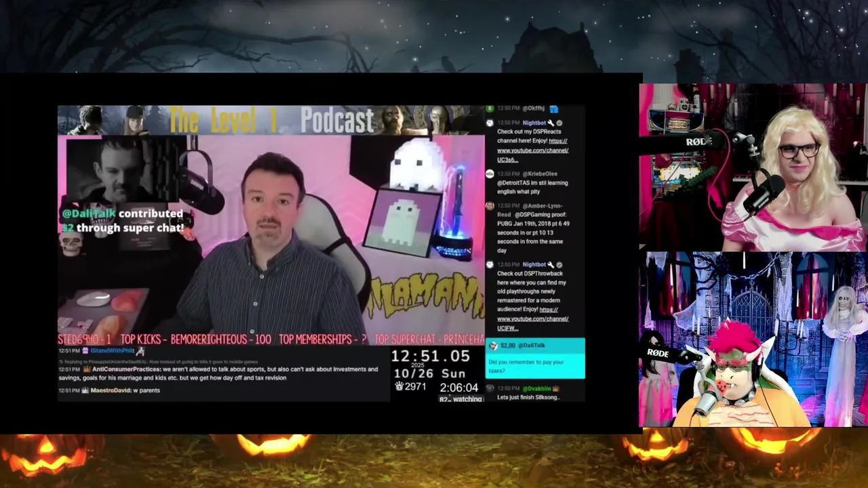The width and height of the screenshot is (868, 488).
Task: Click the crown badge before AntiConsumerPractices
Action: [x=87, y=369]
